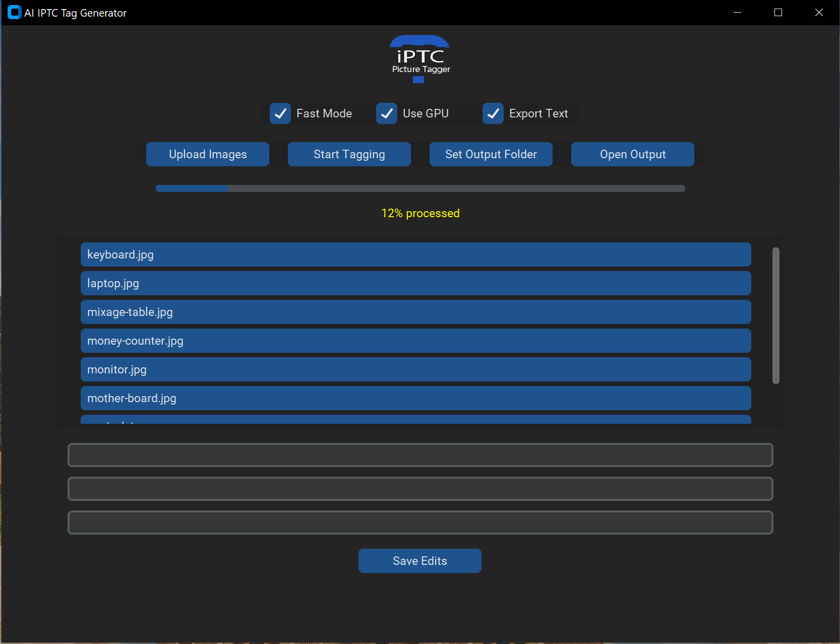Click the file list vertical scrollbar

[x=775, y=315]
